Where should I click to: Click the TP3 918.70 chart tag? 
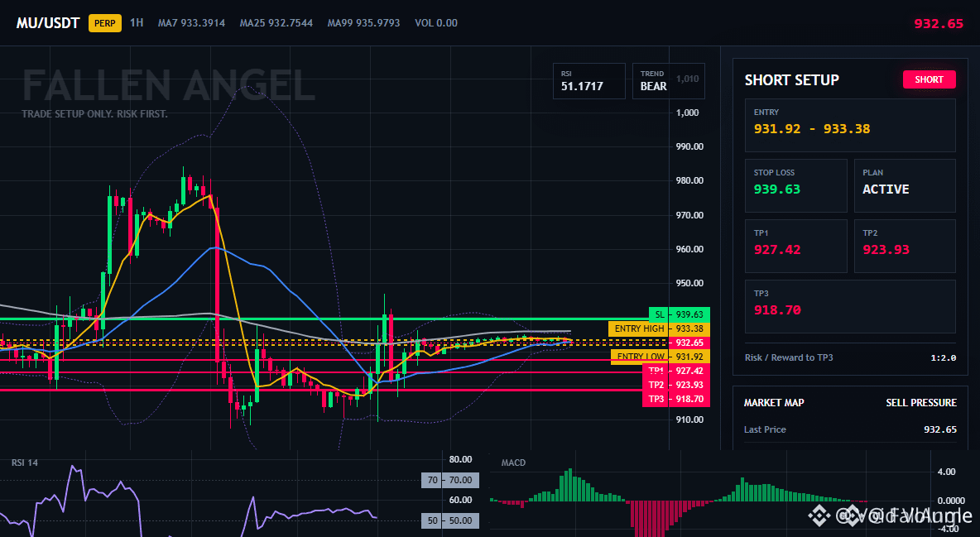point(676,399)
